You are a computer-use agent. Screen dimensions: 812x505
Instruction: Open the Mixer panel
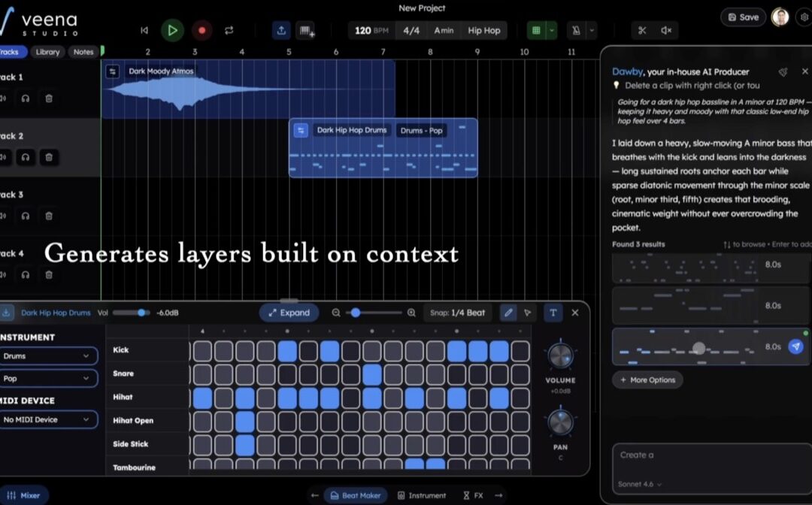pos(23,495)
